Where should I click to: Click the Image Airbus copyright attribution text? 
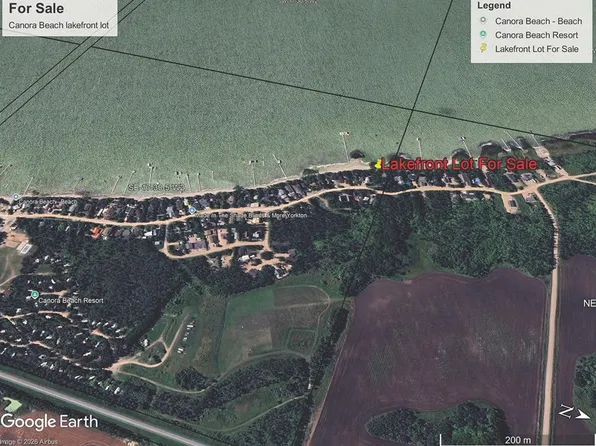click(x=29, y=442)
